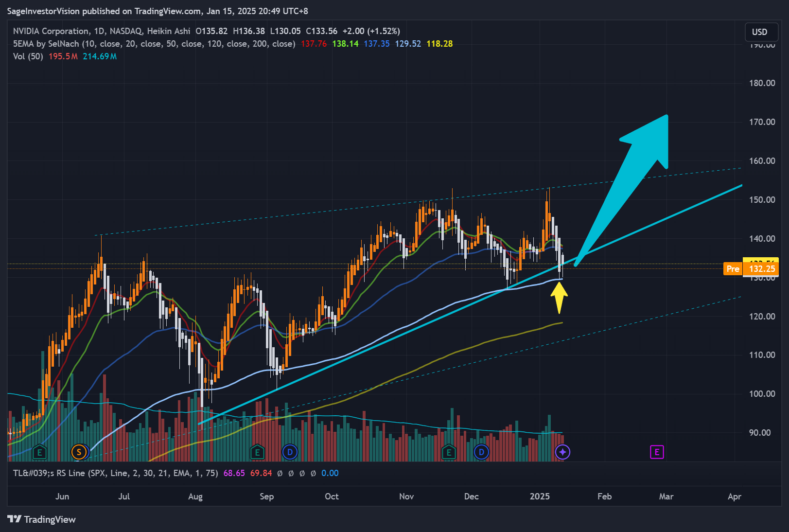Open the earnings E marker beside the September dividend
Screen dimensions: 789x532
tap(257, 453)
